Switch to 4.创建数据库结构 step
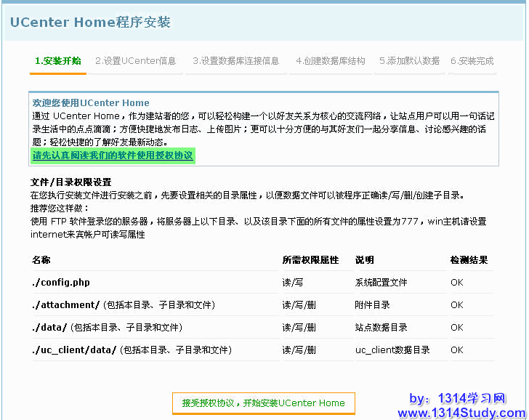 (331, 61)
